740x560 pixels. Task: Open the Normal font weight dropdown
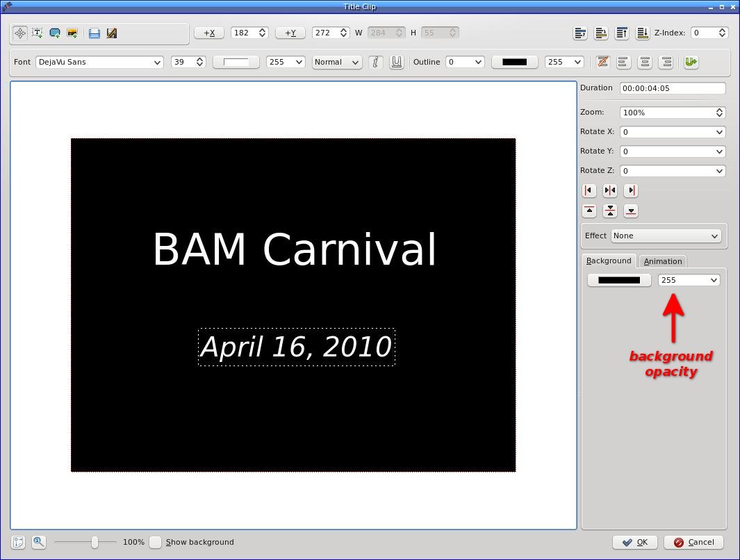(336, 62)
